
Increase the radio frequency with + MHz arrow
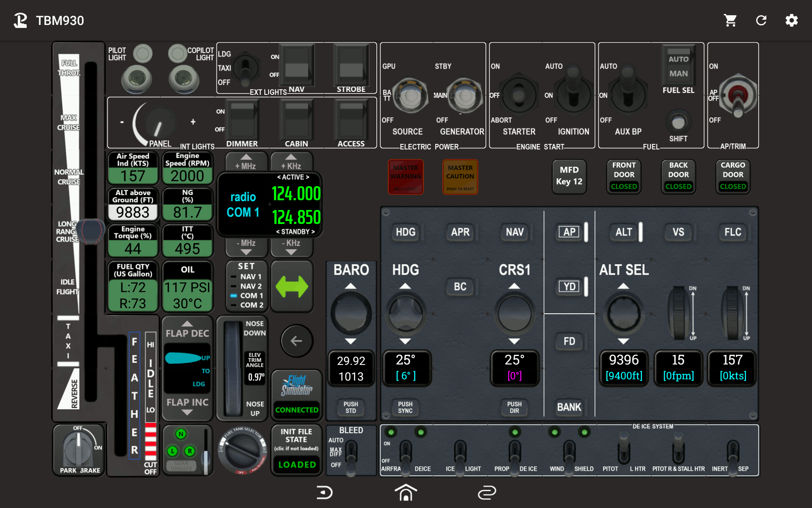246,162
